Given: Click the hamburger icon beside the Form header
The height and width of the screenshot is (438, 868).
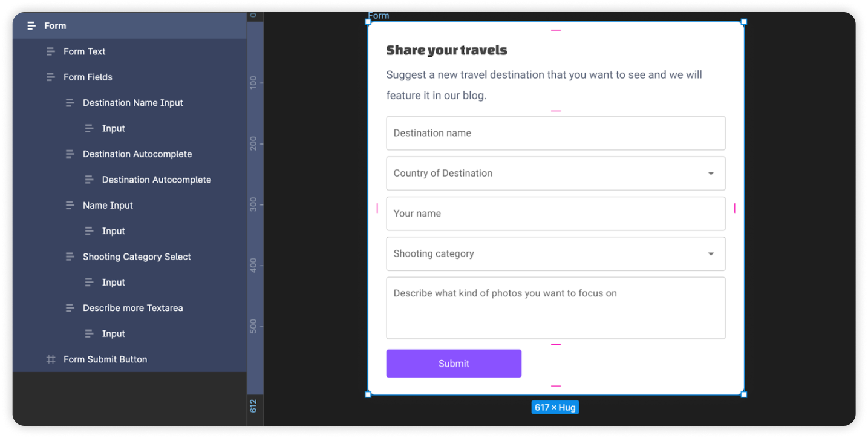Looking at the screenshot, I should 32,25.
